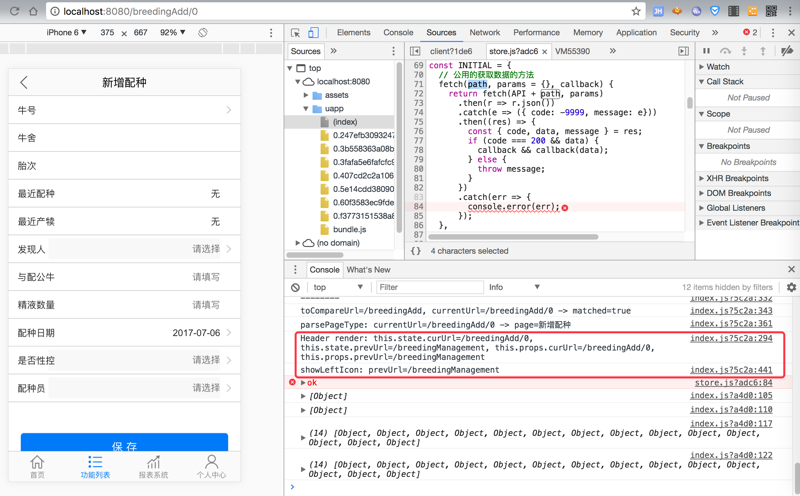Switch to the Memory tab
The width and height of the screenshot is (800, 496).
click(x=588, y=33)
